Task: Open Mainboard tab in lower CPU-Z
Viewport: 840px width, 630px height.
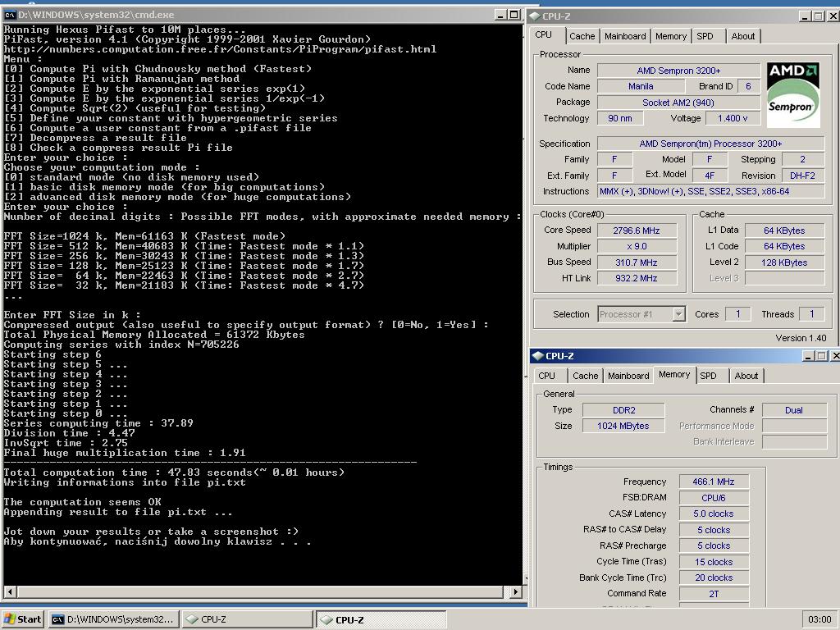Action: [x=628, y=376]
